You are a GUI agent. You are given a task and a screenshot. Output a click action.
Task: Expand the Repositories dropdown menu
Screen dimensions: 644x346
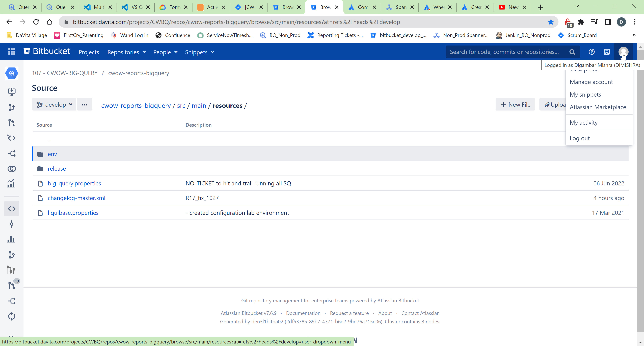click(126, 52)
